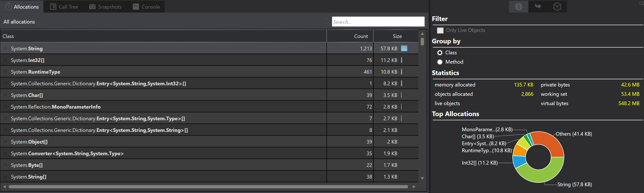Select the Allocations tab
The image size is (644, 193).
(x=22, y=7)
